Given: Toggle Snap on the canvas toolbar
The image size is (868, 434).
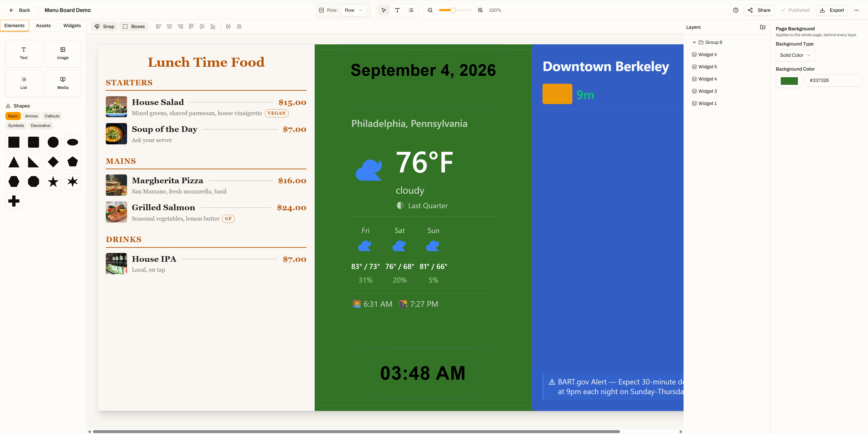Looking at the screenshot, I should click(104, 27).
